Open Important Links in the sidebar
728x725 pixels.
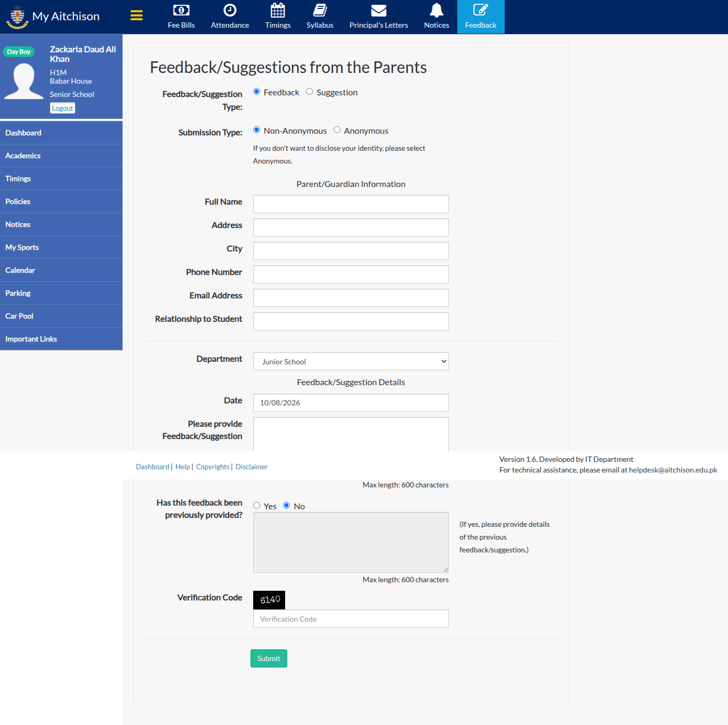[61, 339]
